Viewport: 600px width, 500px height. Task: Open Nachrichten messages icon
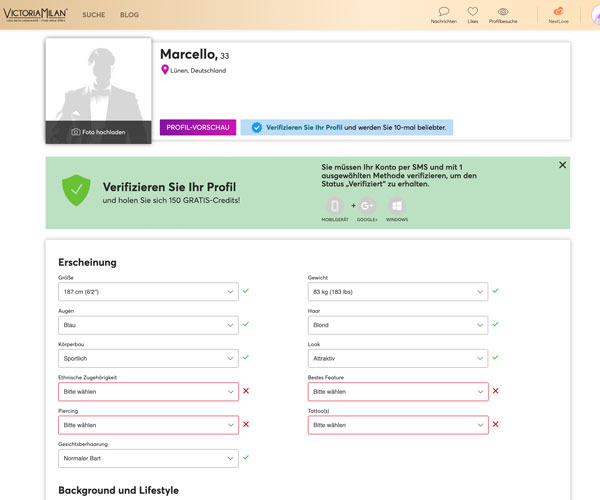[443, 11]
